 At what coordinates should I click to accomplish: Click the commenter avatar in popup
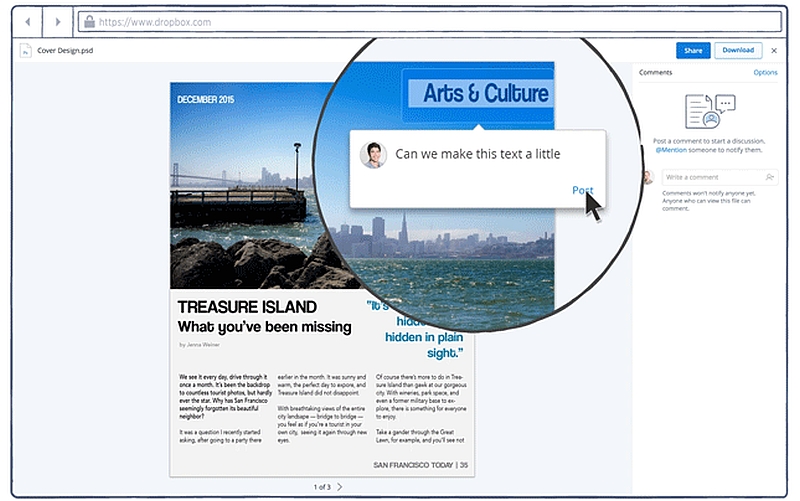point(372,155)
